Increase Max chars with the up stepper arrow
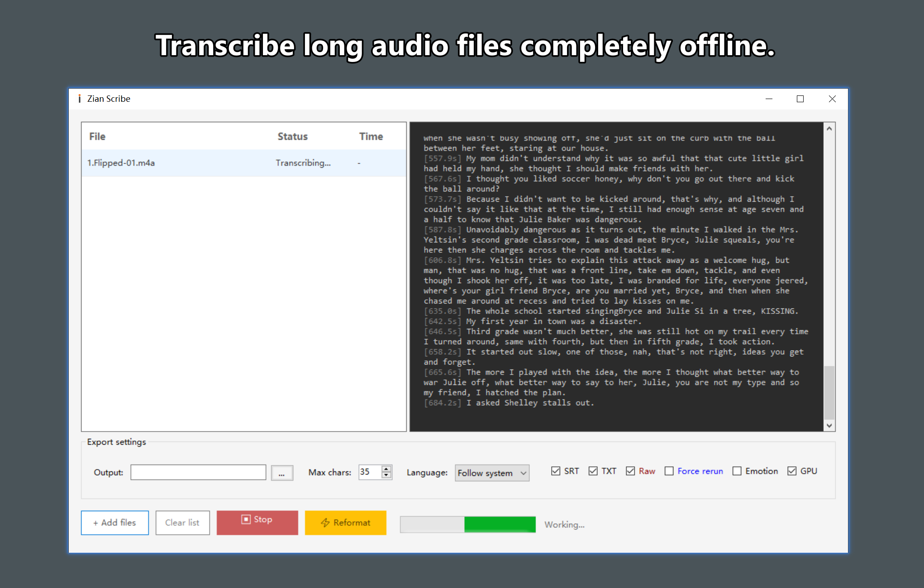924x588 pixels. point(386,469)
